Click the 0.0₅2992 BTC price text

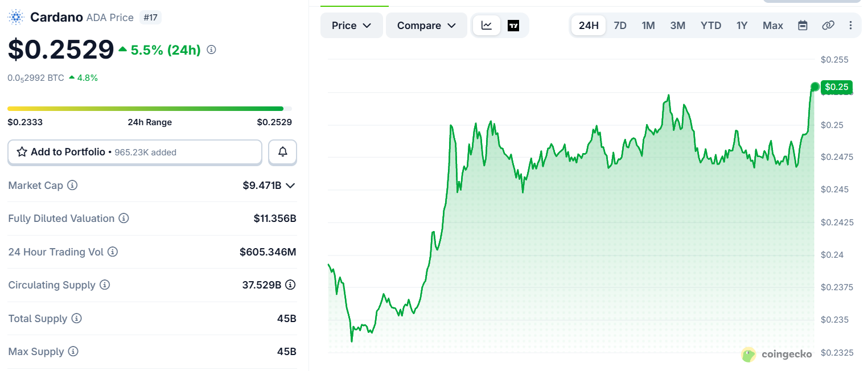click(36, 78)
